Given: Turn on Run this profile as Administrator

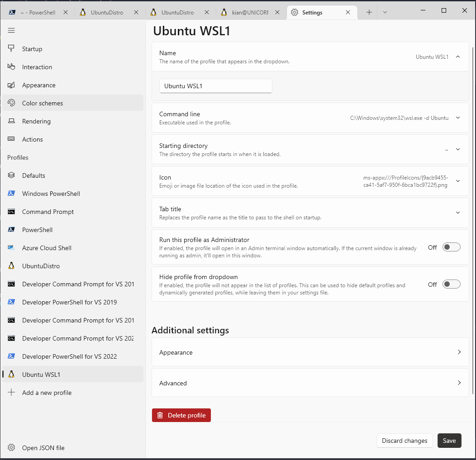Looking at the screenshot, I should [x=451, y=247].
